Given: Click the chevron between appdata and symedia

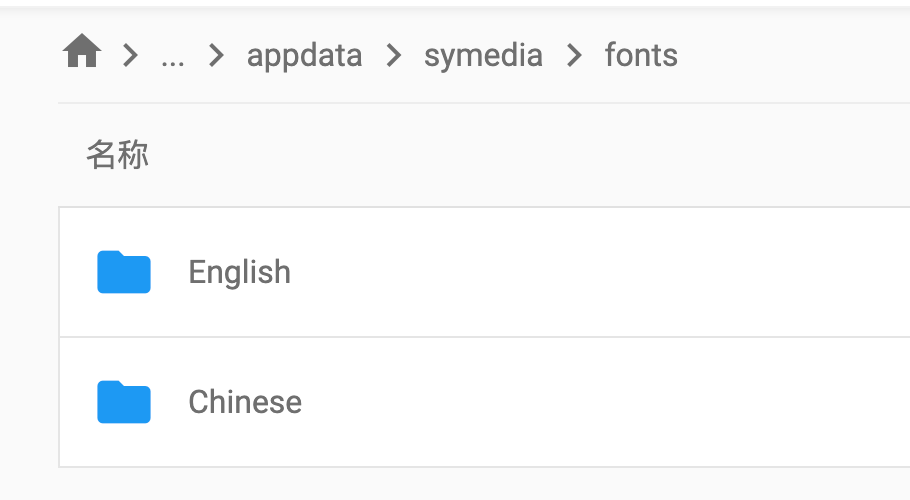Looking at the screenshot, I should coord(393,56).
